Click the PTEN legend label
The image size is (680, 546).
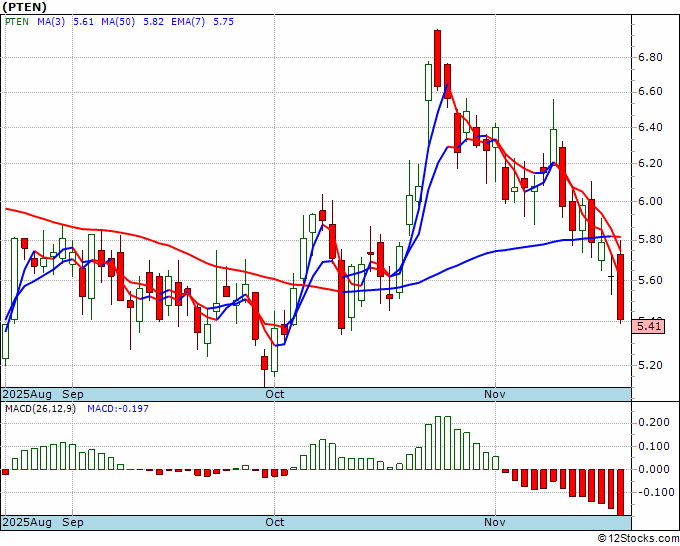tap(17, 22)
